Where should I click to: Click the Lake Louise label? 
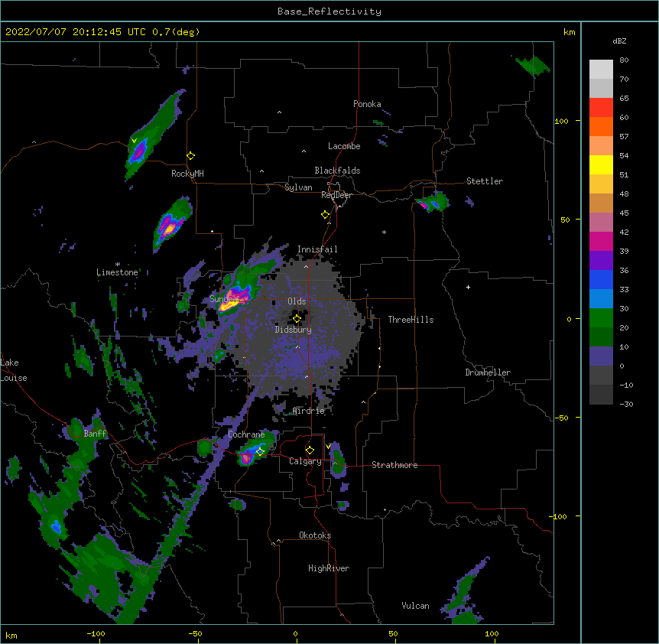(x=12, y=370)
